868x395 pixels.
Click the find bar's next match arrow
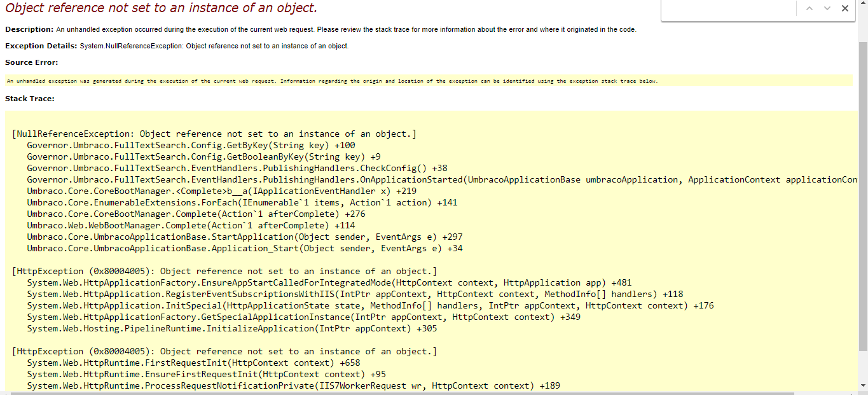pos(827,8)
